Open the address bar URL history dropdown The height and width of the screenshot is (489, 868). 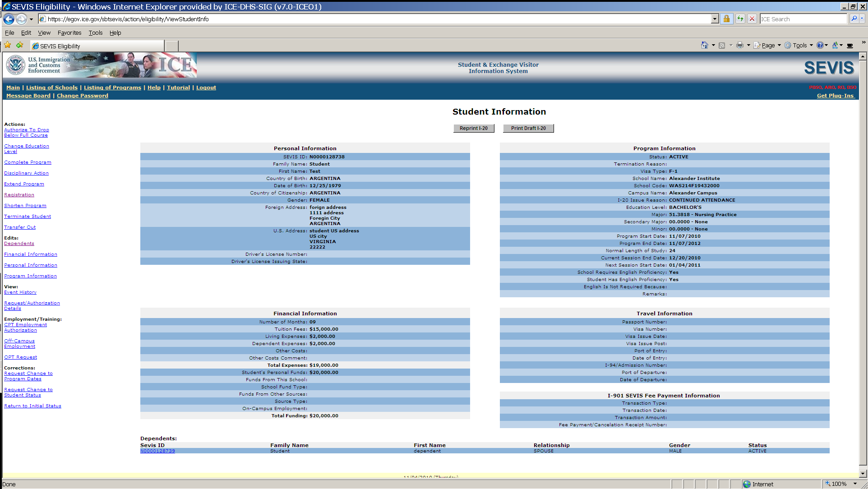[715, 19]
